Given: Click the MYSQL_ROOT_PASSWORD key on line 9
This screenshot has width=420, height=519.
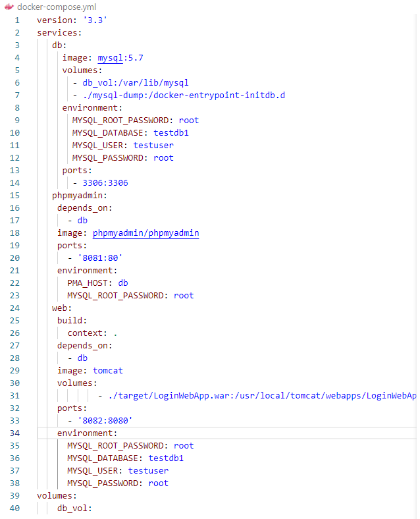Looking at the screenshot, I should [x=120, y=121].
